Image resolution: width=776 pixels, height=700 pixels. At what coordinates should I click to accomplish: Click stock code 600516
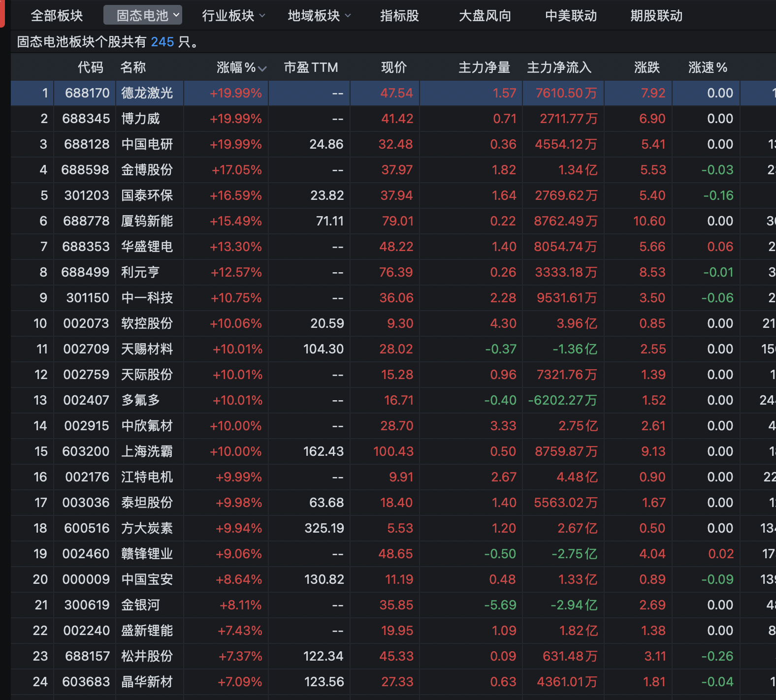click(87, 528)
